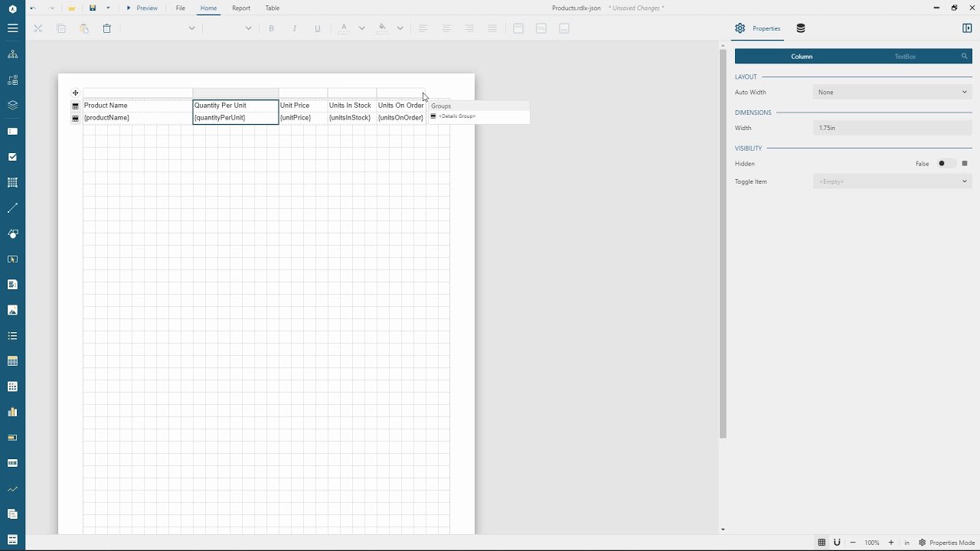Toggle italic formatting

coord(294,28)
